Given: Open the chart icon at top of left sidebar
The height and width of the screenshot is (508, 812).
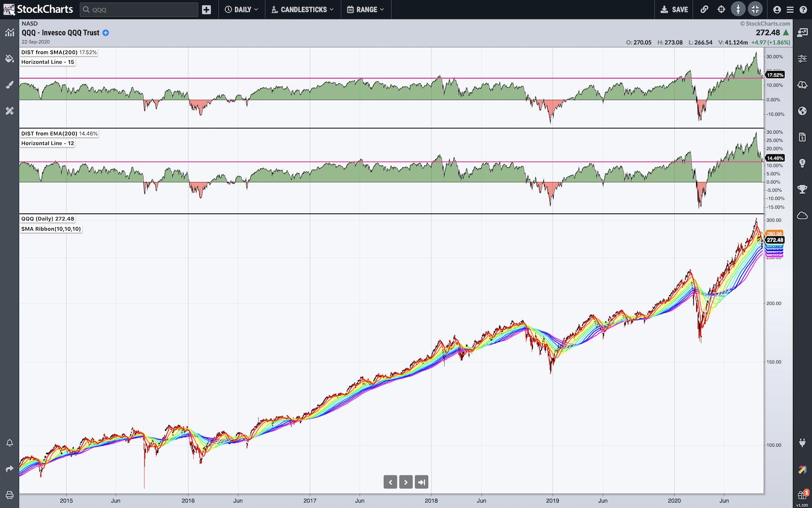Looking at the screenshot, I should (x=9, y=32).
